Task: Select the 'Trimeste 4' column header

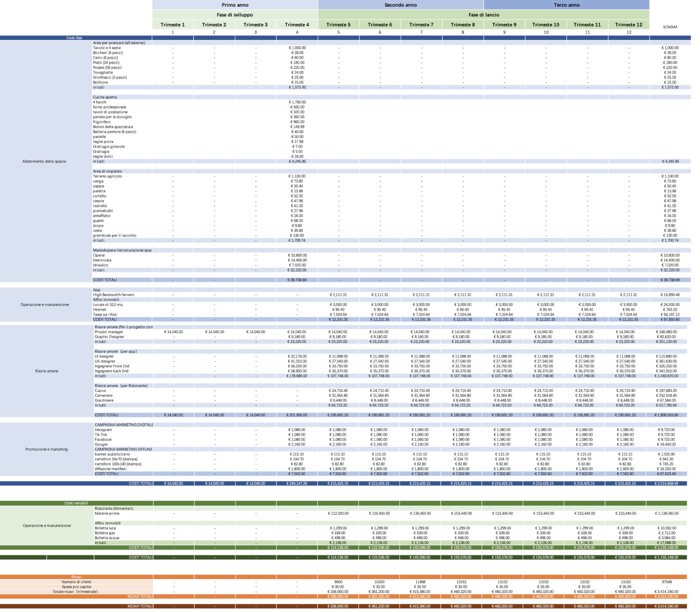Action: (x=297, y=25)
